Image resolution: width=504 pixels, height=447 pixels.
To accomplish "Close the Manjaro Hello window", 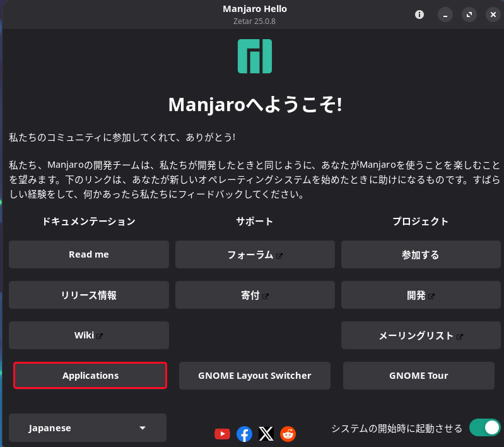I will point(493,15).
